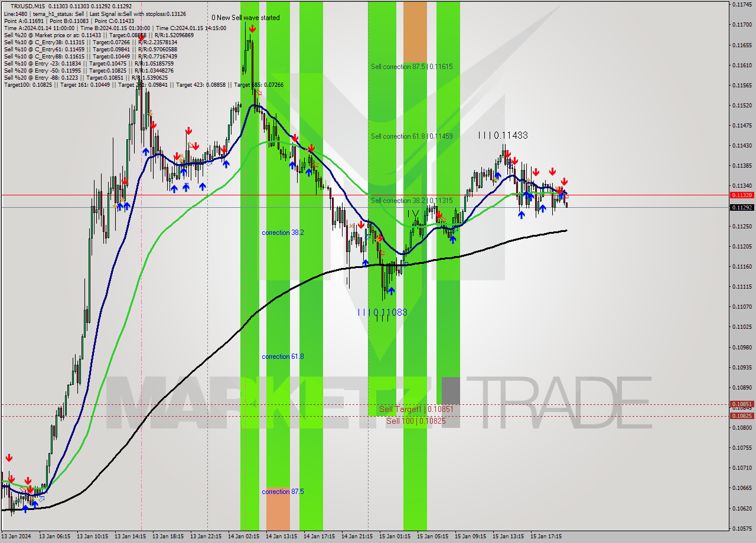Click the '15 Jan 17:15' time axis label
The image size is (756, 543).
coord(545,537)
